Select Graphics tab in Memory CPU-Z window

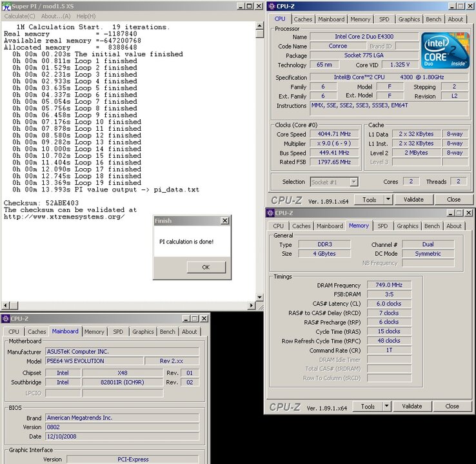coord(408,226)
